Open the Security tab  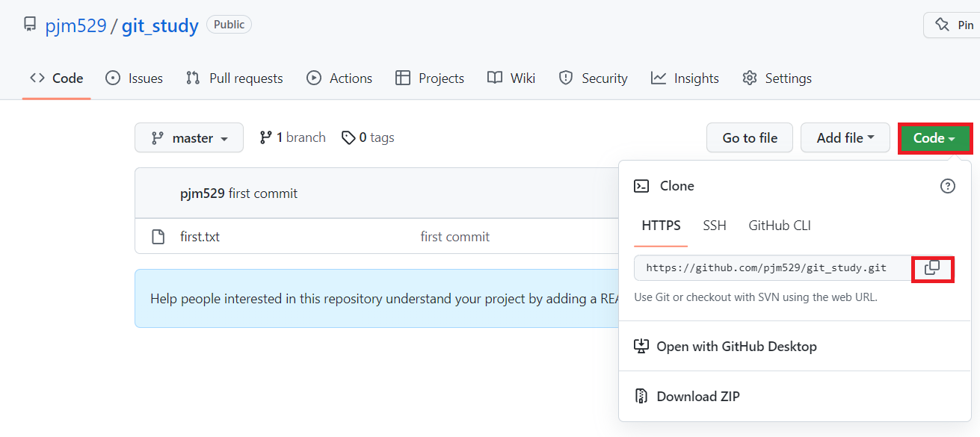(593, 78)
